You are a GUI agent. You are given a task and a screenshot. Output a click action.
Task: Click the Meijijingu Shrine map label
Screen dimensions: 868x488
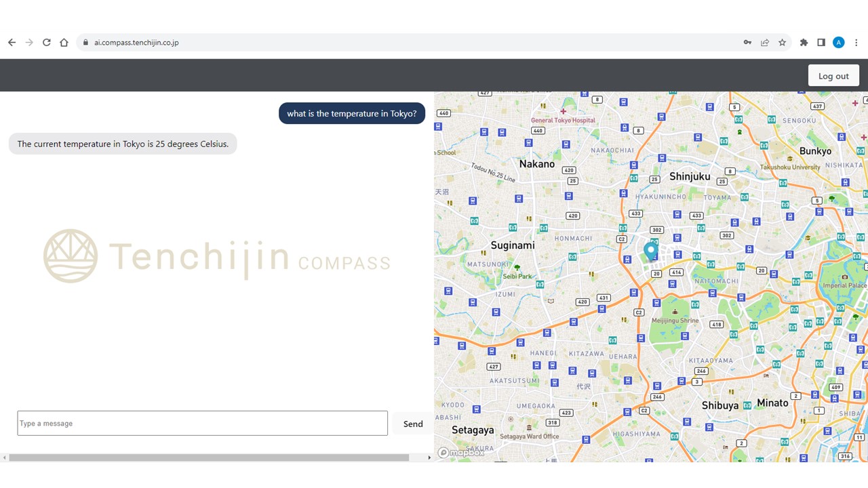coord(675,321)
